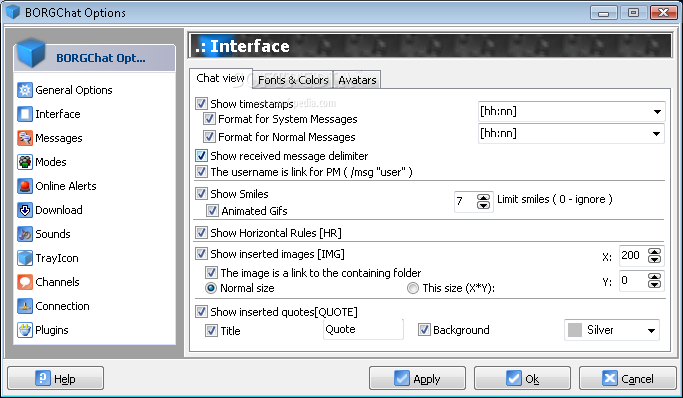Open the Plugins section icon
This screenshot has height=398, width=683.
[x=25, y=330]
